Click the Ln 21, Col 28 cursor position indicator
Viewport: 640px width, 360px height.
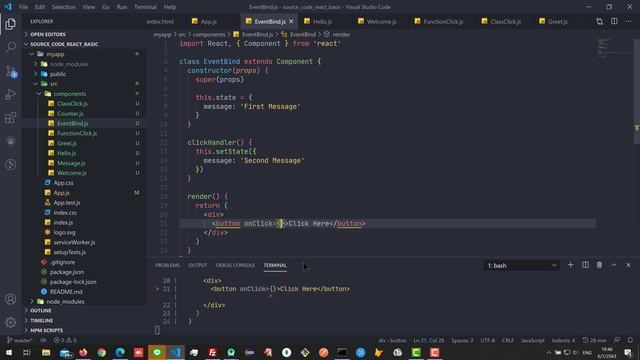[429, 340]
